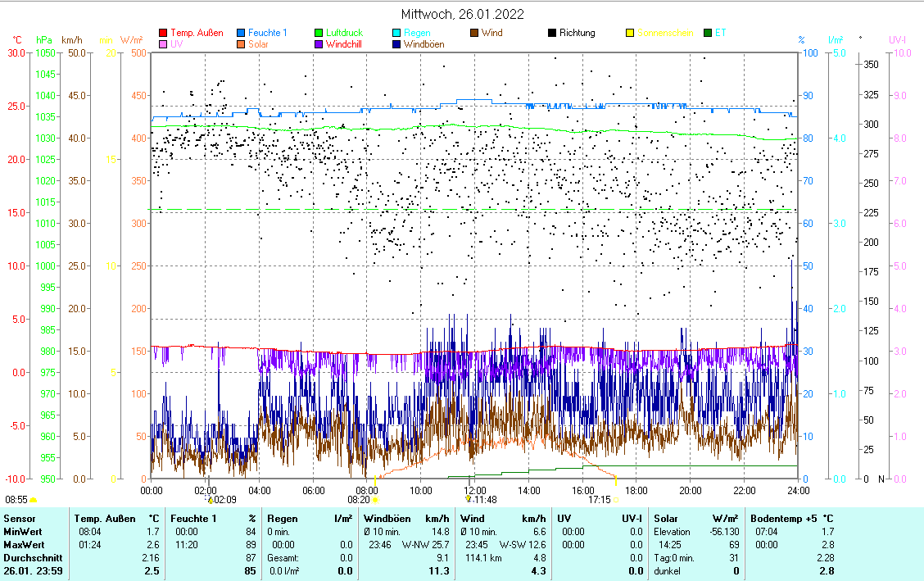The height and width of the screenshot is (581, 924).
Task: Click the red Temp. Außen legend square
Action: pyautogui.click(x=163, y=33)
